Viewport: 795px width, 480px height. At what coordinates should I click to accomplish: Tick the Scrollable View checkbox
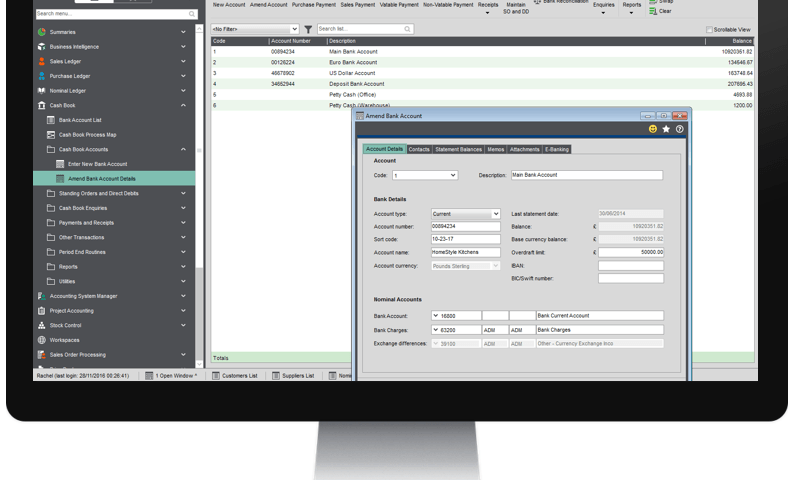pos(709,30)
